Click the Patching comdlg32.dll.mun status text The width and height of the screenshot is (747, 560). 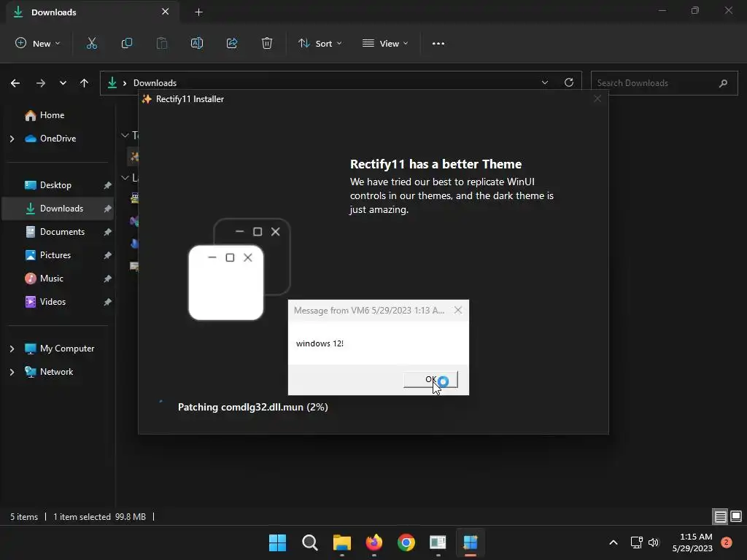[253, 407]
